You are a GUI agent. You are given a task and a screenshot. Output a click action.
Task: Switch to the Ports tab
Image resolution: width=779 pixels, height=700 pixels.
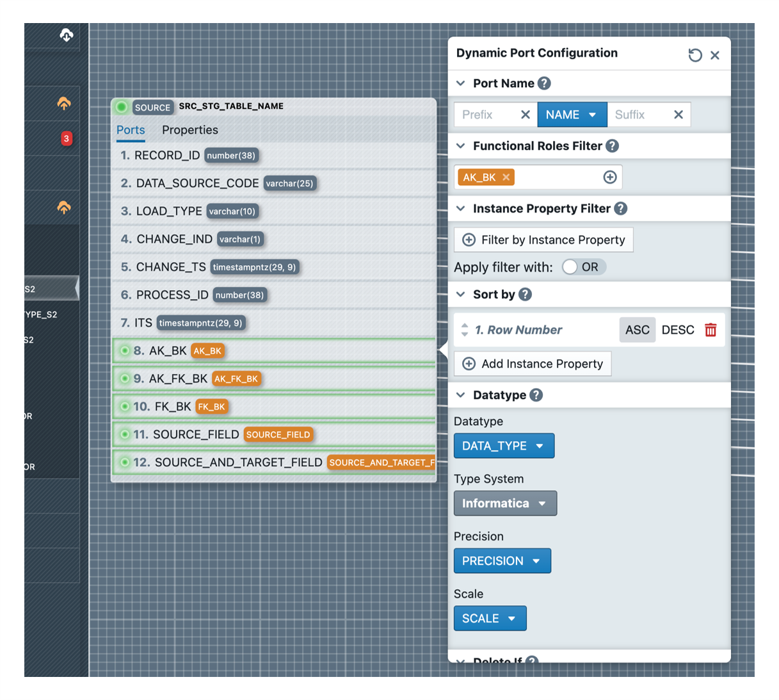(131, 130)
